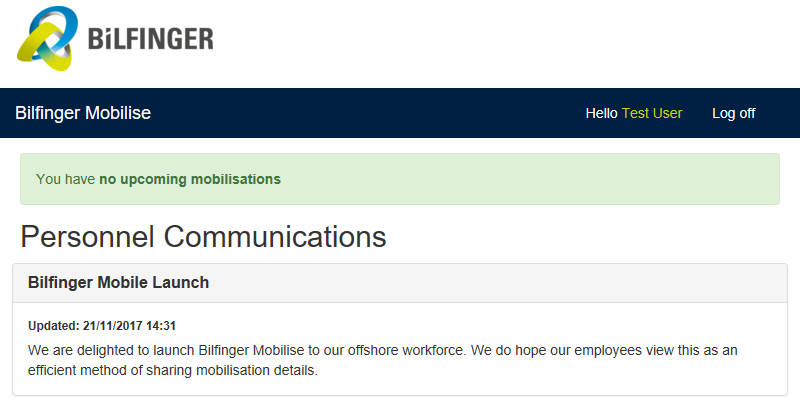800x407 pixels.
Task: Click the white header area beside logo
Action: pyautogui.click(x=500, y=44)
